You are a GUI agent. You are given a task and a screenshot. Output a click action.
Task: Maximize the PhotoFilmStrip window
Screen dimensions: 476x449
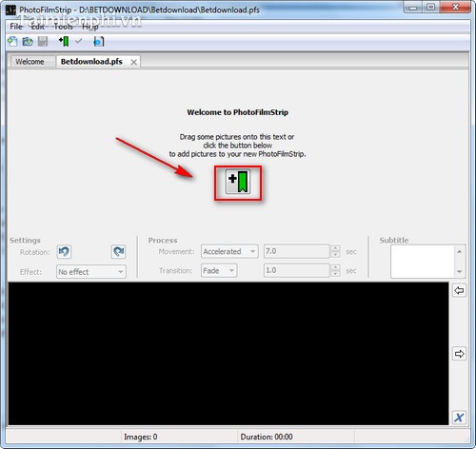[x=431, y=8]
